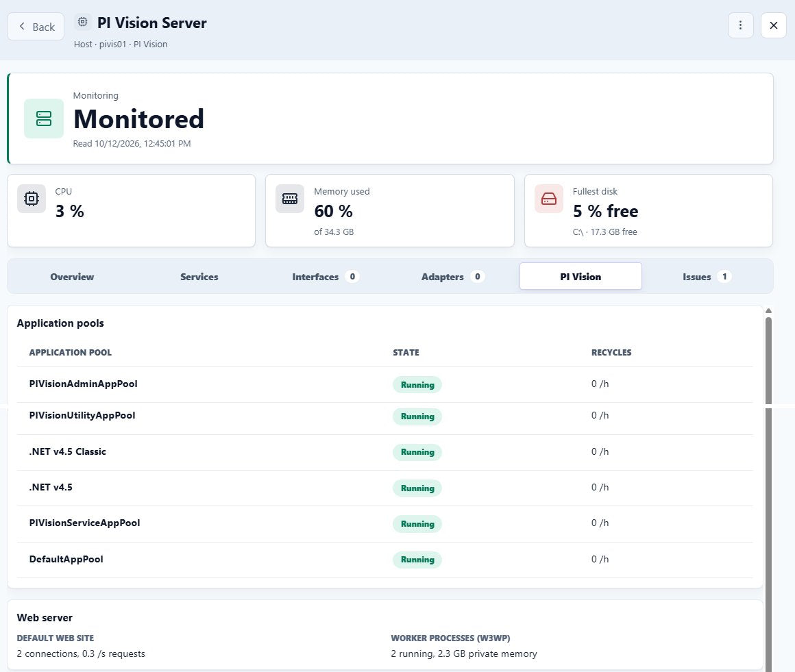Click the Memory used RAM icon

tap(289, 199)
